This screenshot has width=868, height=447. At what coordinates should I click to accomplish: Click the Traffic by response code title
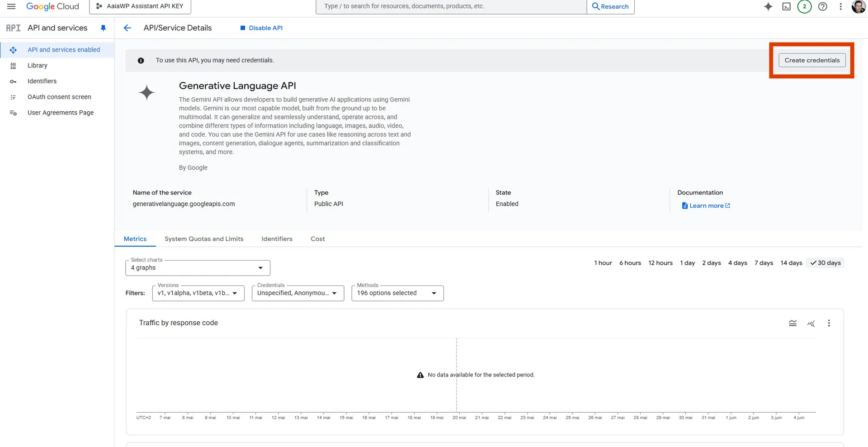tap(179, 323)
